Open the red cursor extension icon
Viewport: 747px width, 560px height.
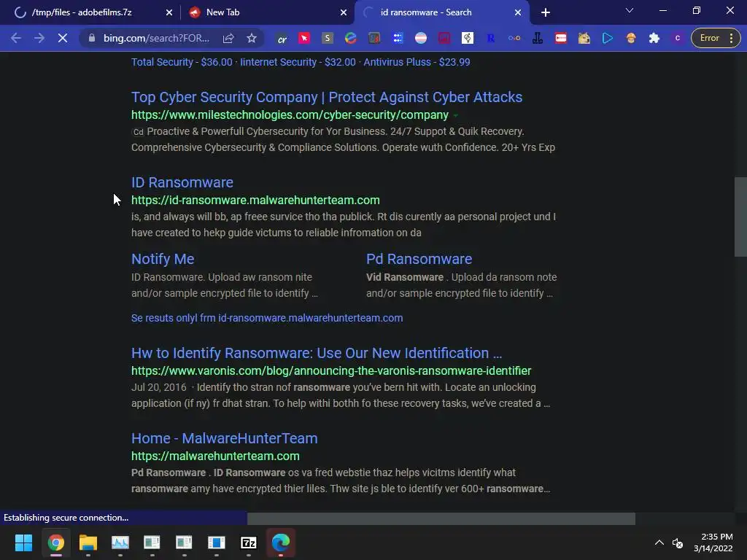(x=304, y=38)
